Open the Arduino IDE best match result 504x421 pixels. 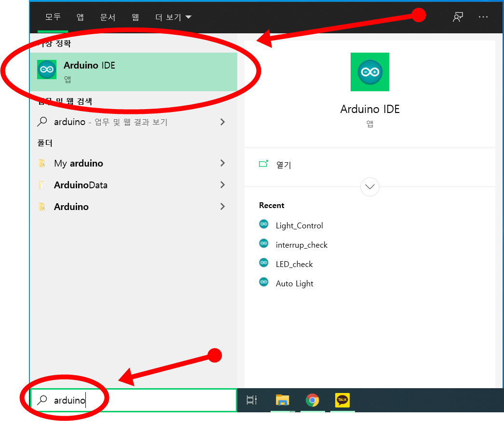134,72
